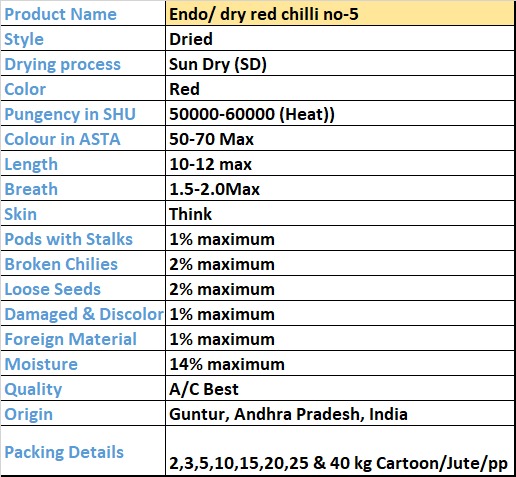516x477 pixels.
Task: Select the Color value Red cell
Action: (340, 89)
